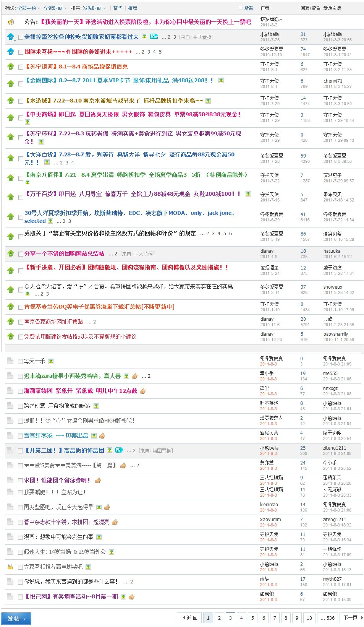Click image icon after 水游城 thread title
Image resolution: width=364 pixels, height=627 pixels.
click(208, 101)
